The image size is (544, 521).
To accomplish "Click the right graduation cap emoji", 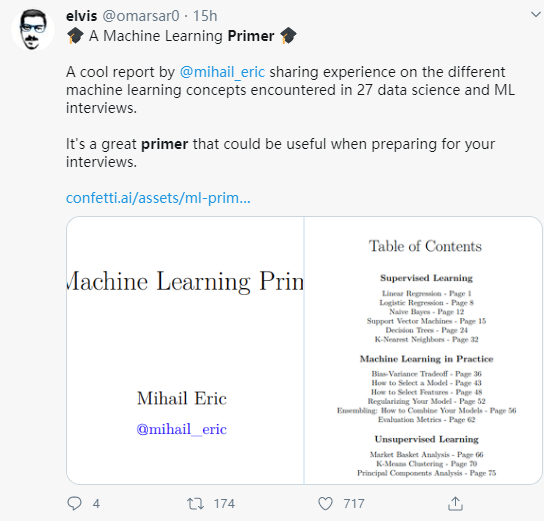I will 288,36.
